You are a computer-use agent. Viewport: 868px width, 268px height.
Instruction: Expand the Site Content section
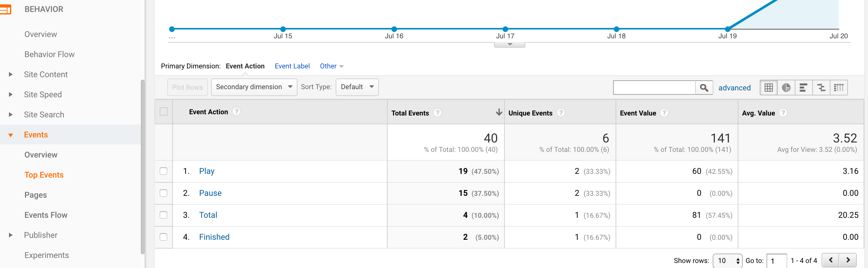[10, 74]
